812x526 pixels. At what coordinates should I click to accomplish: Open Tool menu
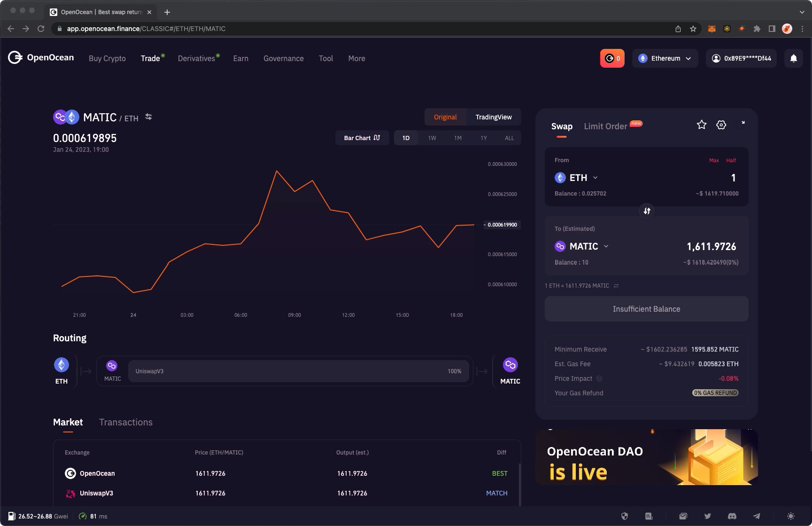[x=326, y=58]
